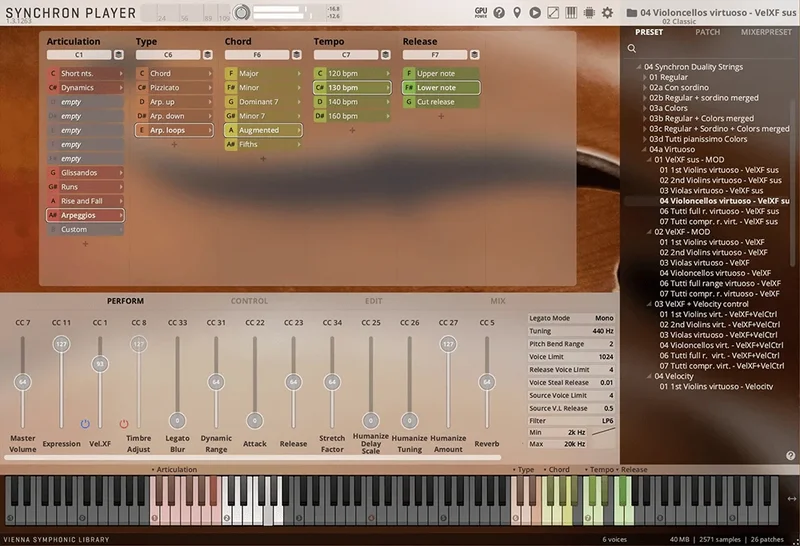Load preset 01 1st Violins virtuoso - VelXF sus
This screenshot has width=800, height=546.
tap(719, 170)
